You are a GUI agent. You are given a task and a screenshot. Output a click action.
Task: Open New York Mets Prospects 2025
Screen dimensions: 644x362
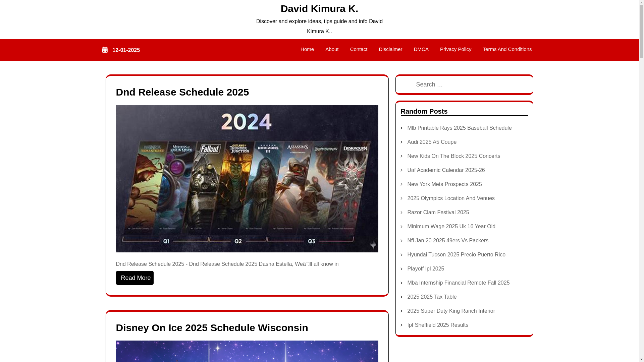[444, 184]
